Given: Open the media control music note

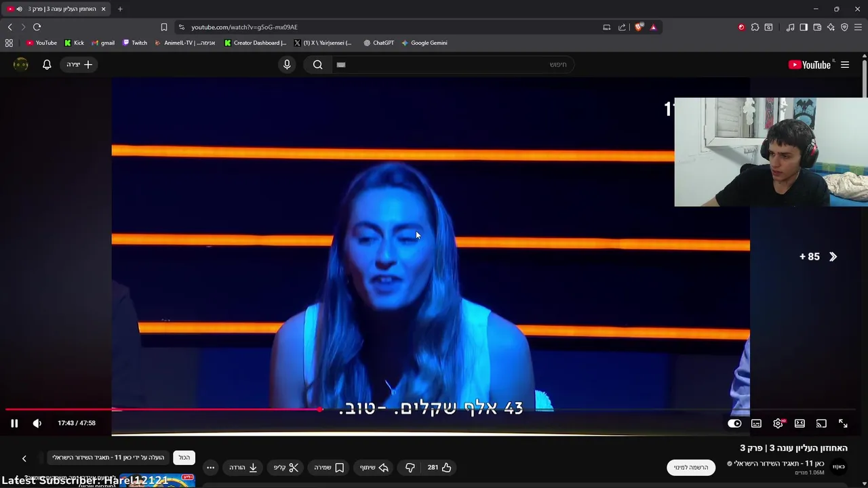Looking at the screenshot, I should pos(790,27).
